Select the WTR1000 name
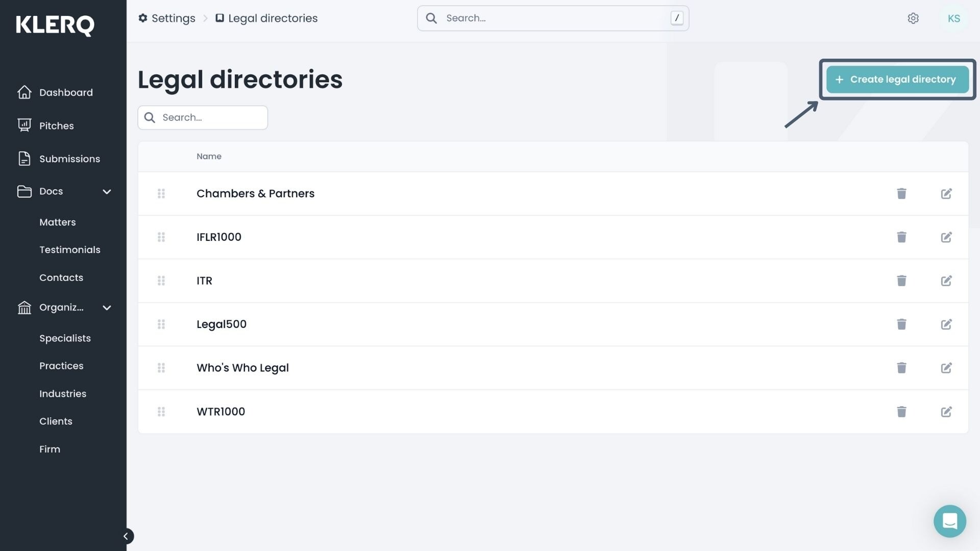Screen dimensions: 980x551 coord(220,411)
